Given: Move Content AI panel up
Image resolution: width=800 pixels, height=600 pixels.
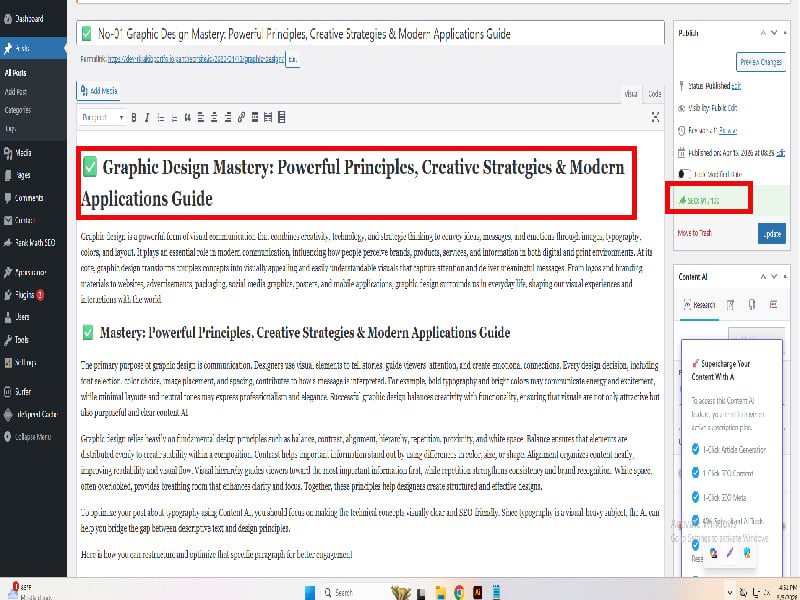Looking at the screenshot, I should coord(763,277).
